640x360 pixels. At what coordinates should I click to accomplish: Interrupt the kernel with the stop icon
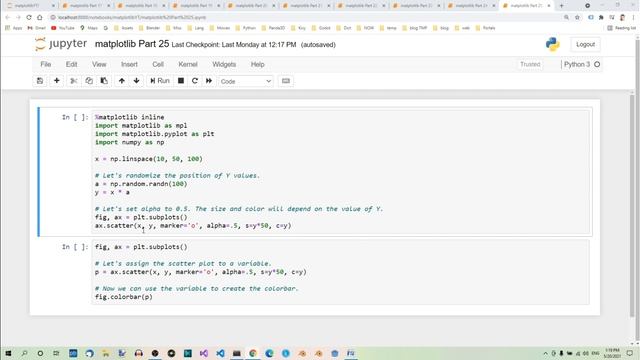181,81
